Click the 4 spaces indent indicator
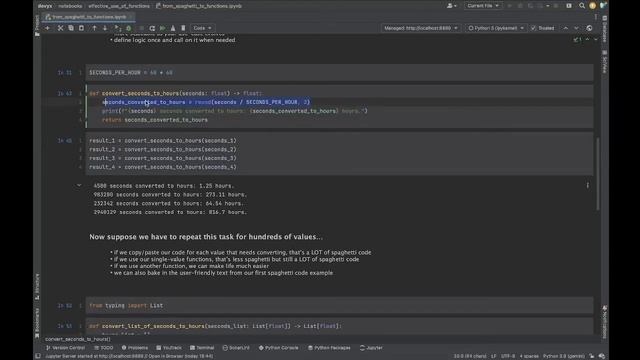The image size is (640, 360). click(x=529, y=356)
